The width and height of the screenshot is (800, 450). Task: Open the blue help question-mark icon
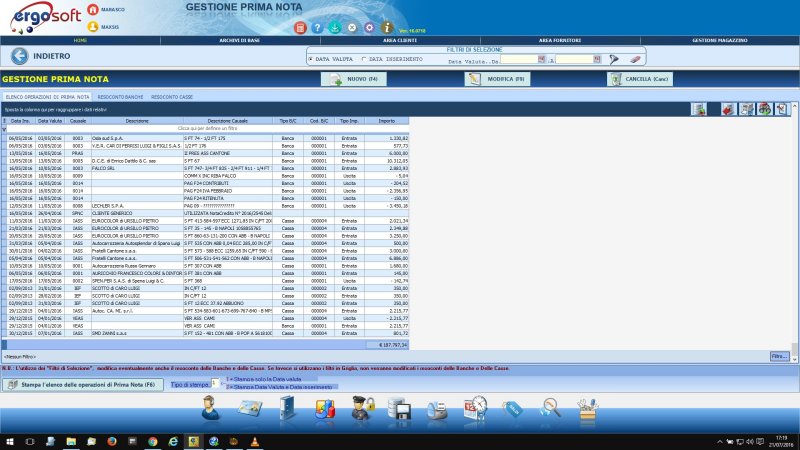coord(317,28)
